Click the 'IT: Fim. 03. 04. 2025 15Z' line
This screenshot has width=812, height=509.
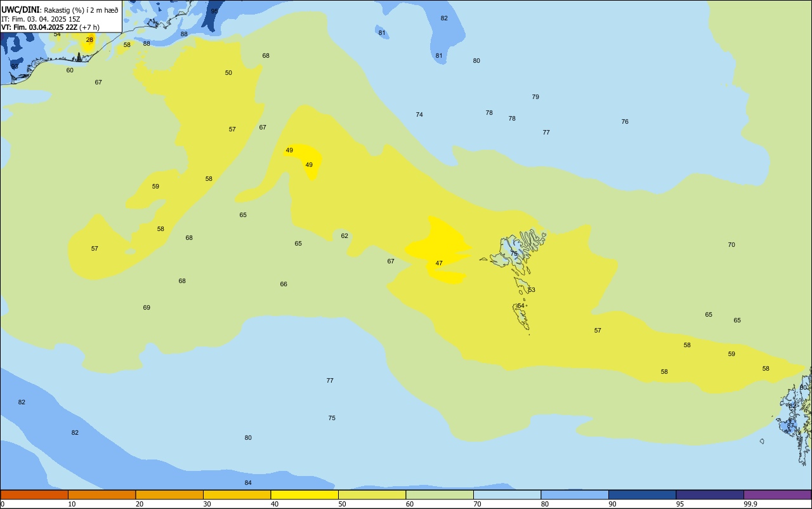pyautogui.click(x=41, y=19)
